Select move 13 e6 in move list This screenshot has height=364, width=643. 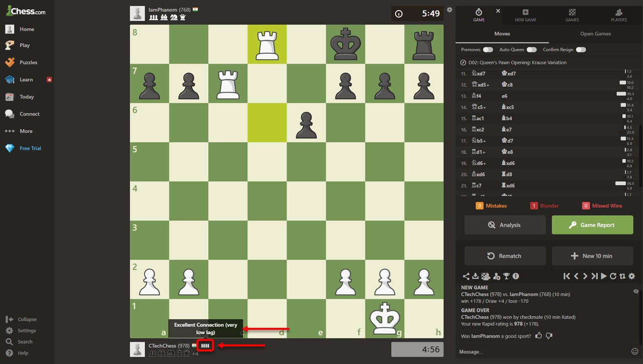pyautogui.click(x=504, y=96)
